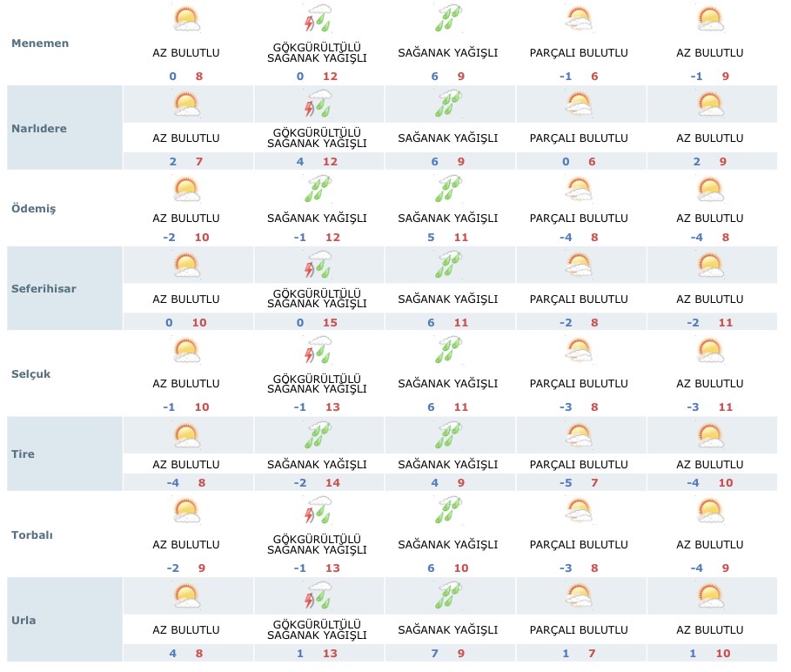
Task: Open the Urla district name
Action: (24, 620)
